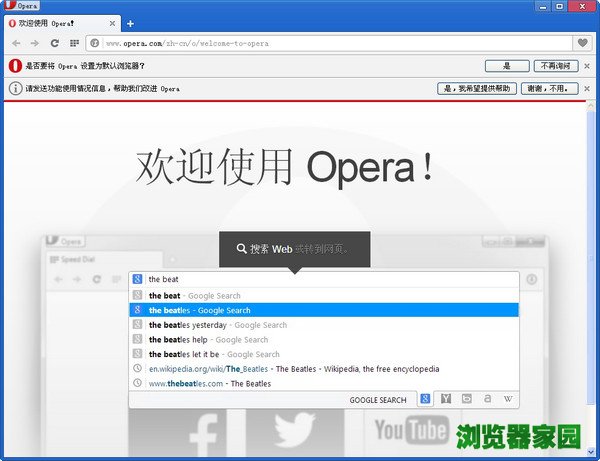This screenshot has height=461, width=600.
Task: Click 是 to set Opera as default browser
Action: click(x=507, y=66)
